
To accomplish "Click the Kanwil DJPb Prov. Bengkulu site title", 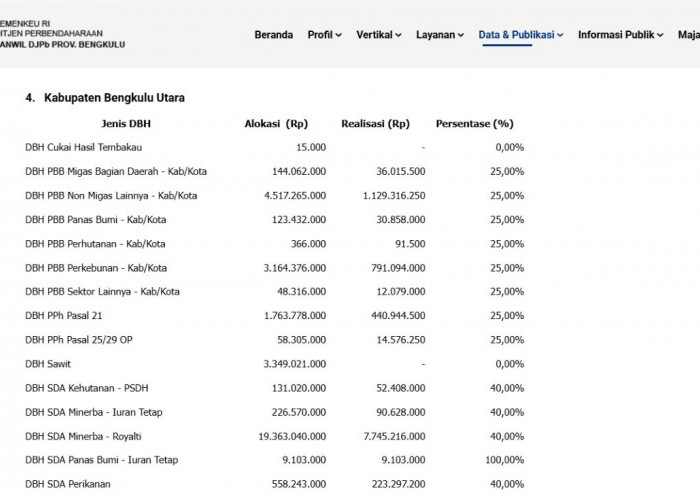I will coord(62,45).
